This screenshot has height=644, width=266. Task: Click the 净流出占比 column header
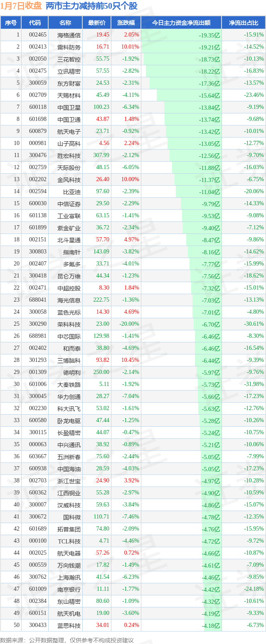pyautogui.click(x=244, y=23)
